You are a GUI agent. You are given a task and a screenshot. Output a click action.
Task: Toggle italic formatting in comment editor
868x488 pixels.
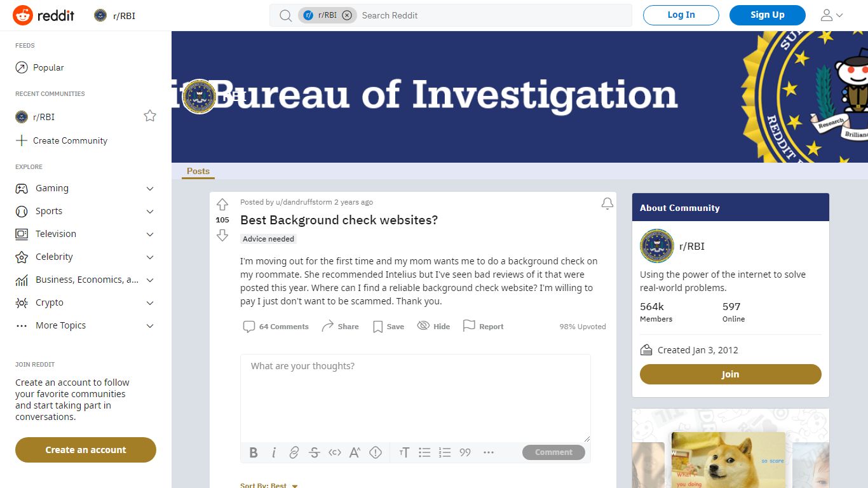(x=274, y=452)
